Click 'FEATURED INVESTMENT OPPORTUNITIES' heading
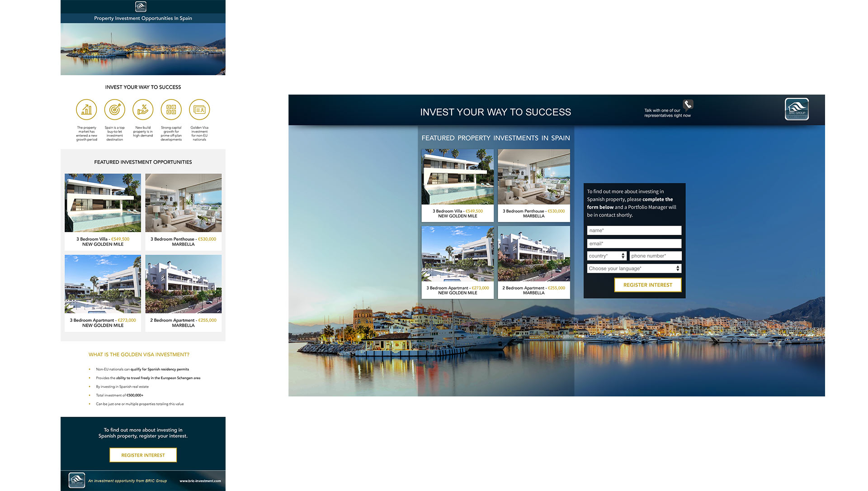868x491 pixels. [x=143, y=162]
